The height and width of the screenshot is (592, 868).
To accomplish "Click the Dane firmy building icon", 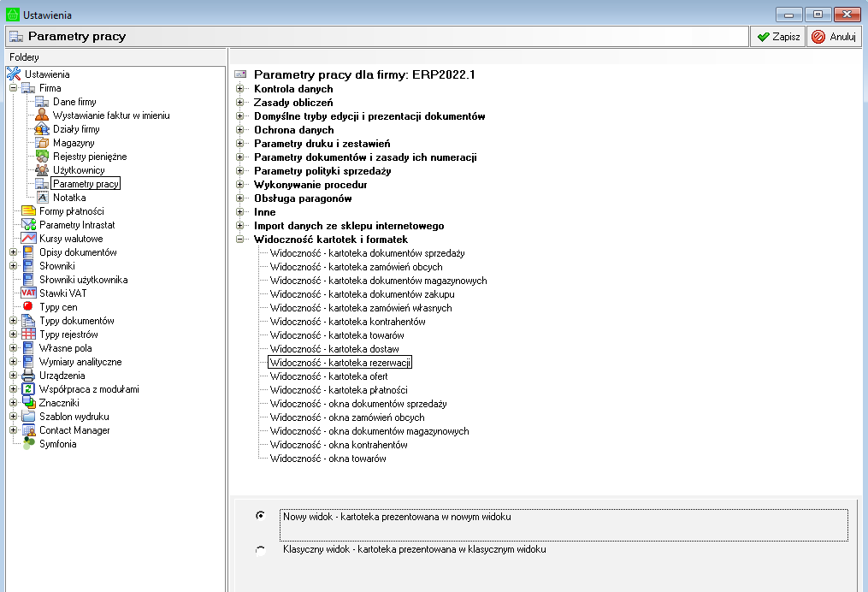I will click(42, 102).
